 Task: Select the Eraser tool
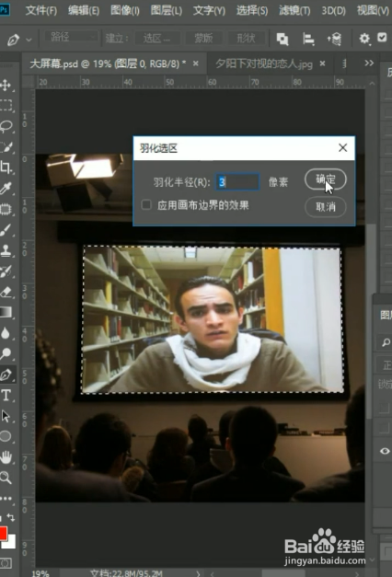tap(6, 292)
